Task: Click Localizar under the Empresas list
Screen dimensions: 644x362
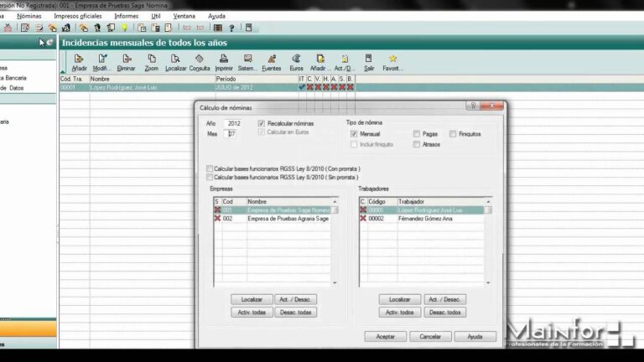Action: point(252,300)
